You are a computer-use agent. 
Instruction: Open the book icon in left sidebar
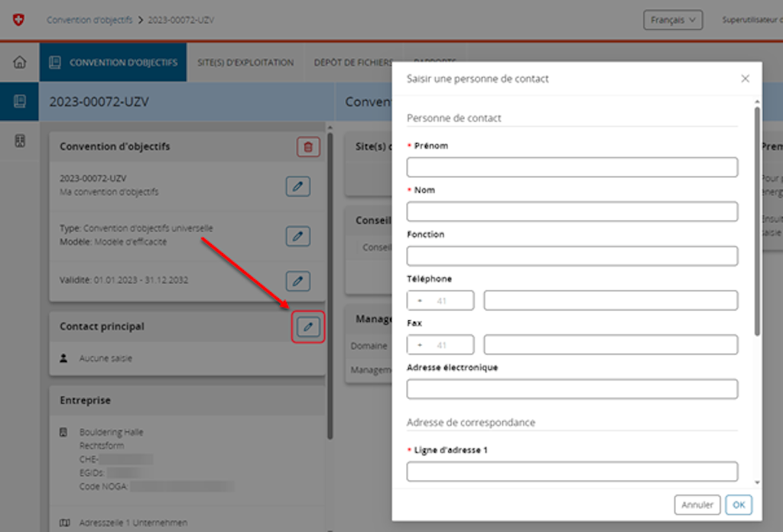pyautogui.click(x=19, y=101)
